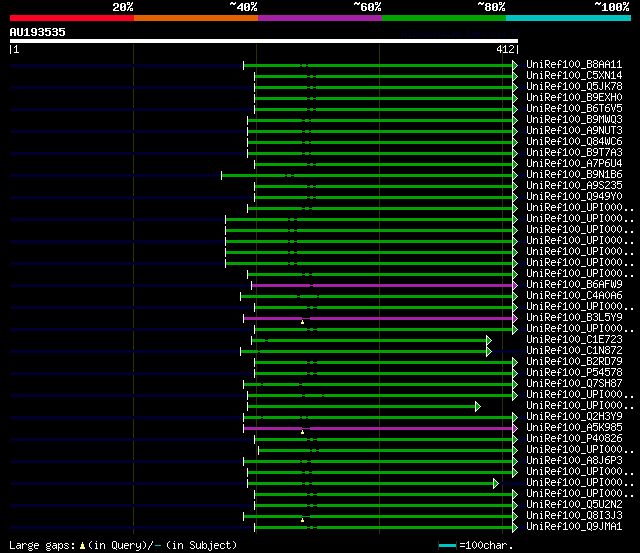Open the UniRef100_Q5JK78 entry
Screen dimensions: 640x553
574,87
